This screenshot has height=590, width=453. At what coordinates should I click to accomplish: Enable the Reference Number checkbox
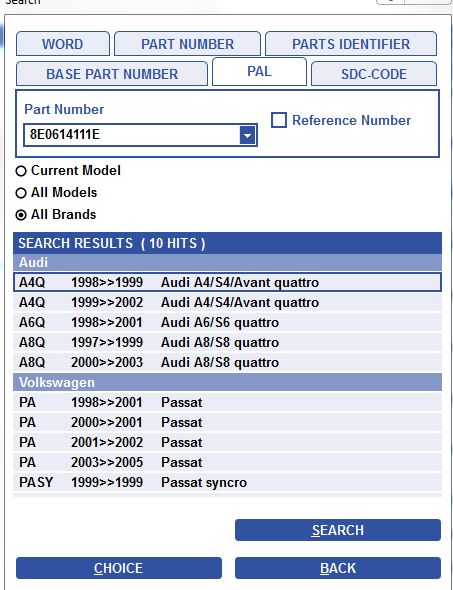[x=279, y=120]
